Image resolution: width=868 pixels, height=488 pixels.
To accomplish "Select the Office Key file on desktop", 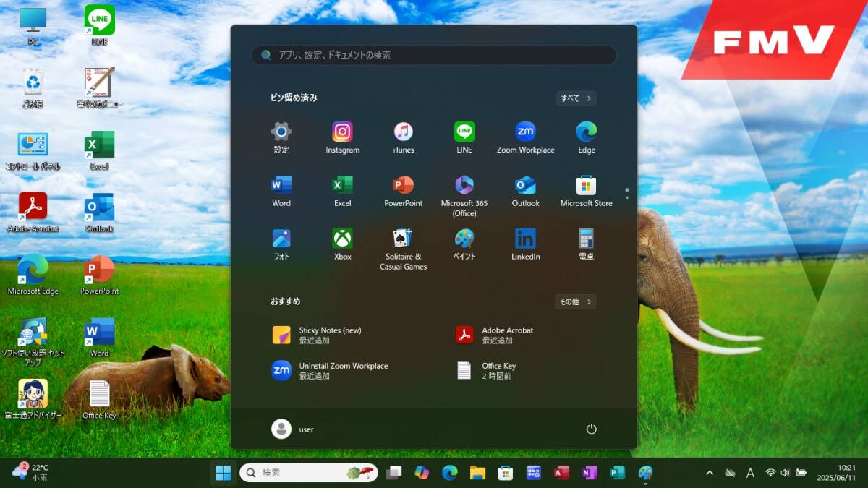I will (x=99, y=399).
